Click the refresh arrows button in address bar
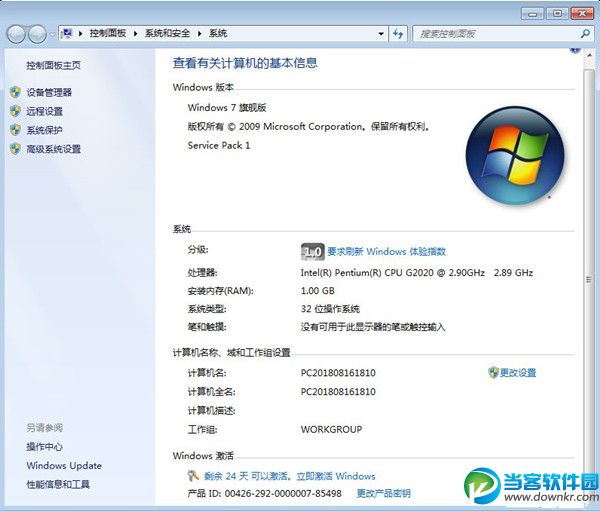 point(398,34)
